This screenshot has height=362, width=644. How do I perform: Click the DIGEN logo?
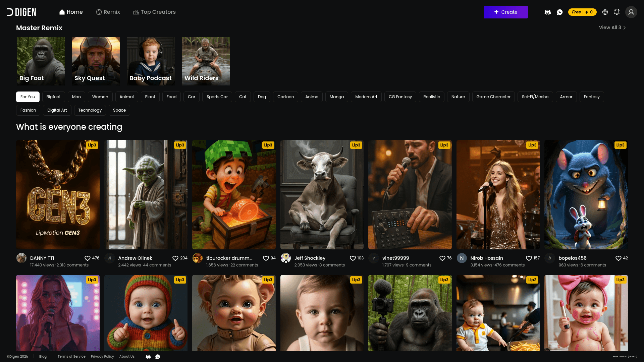pyautogui.click(x=21, y=12)
